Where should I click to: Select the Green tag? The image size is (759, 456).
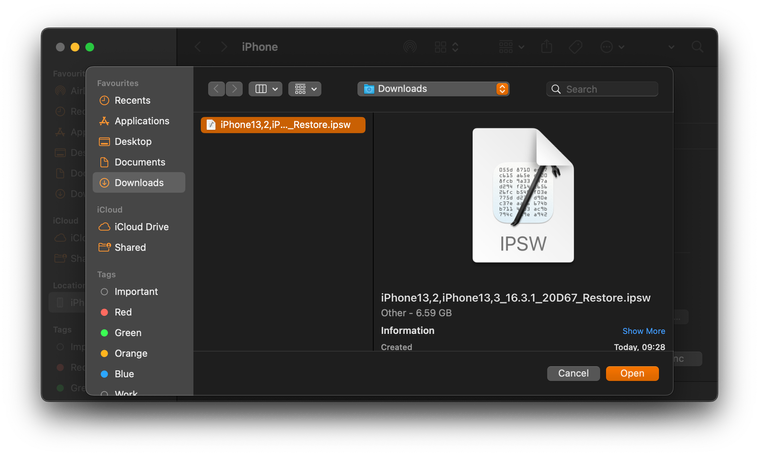coord(127,333)
